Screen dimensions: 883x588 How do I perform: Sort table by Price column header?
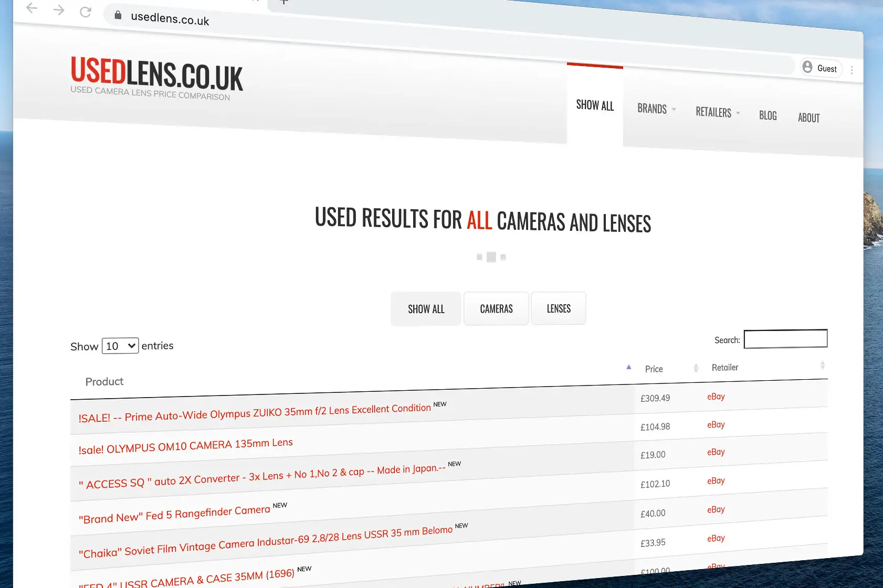point(654,369)
